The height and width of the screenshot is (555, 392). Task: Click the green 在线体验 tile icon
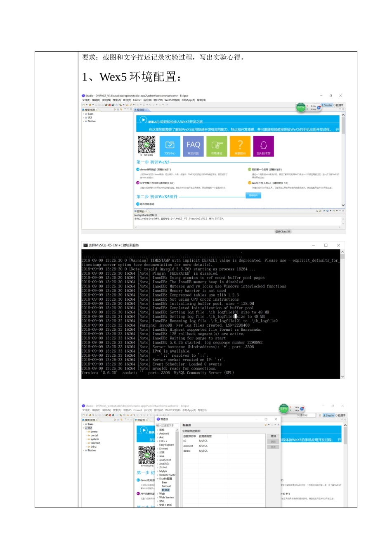217,146
